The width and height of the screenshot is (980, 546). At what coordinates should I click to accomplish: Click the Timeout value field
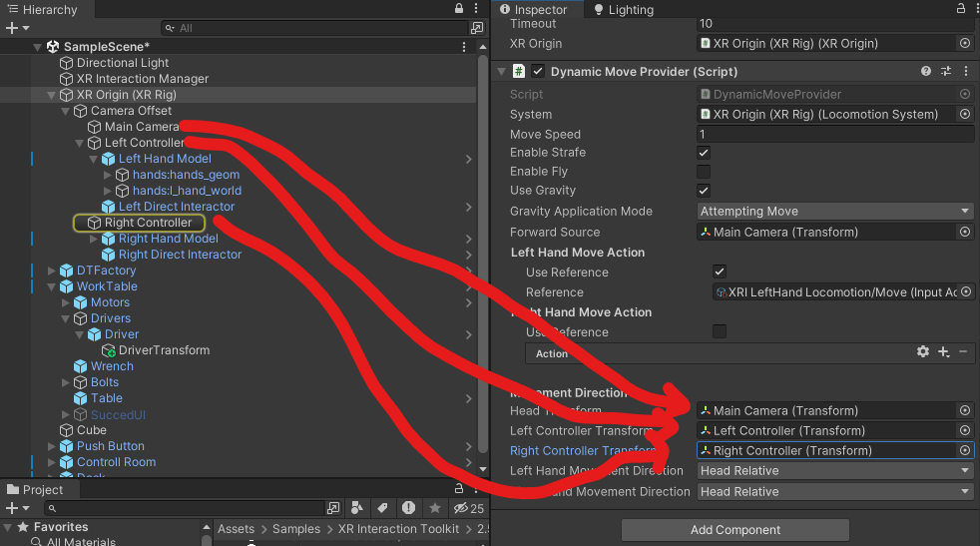835,24
